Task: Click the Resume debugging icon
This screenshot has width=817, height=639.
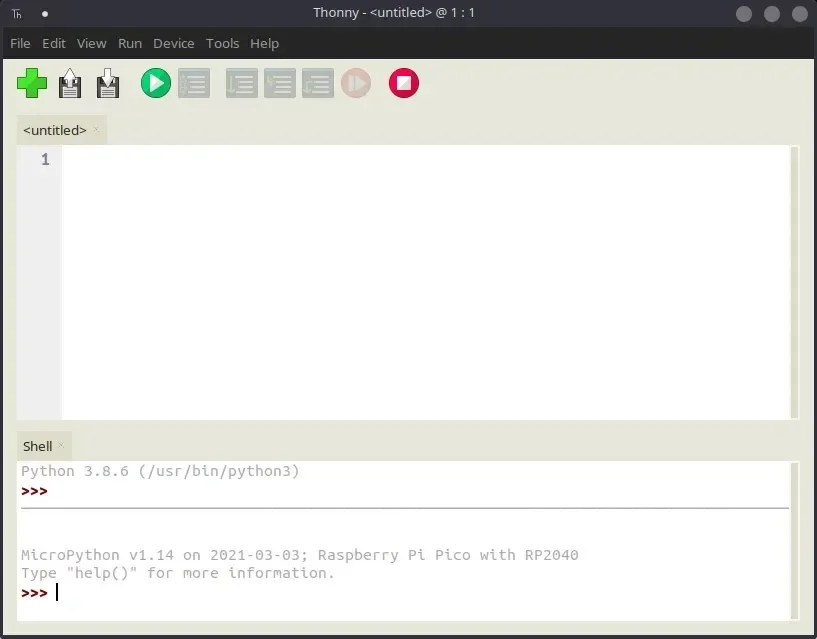Action: pyautogui.click(x=356, y=83)
